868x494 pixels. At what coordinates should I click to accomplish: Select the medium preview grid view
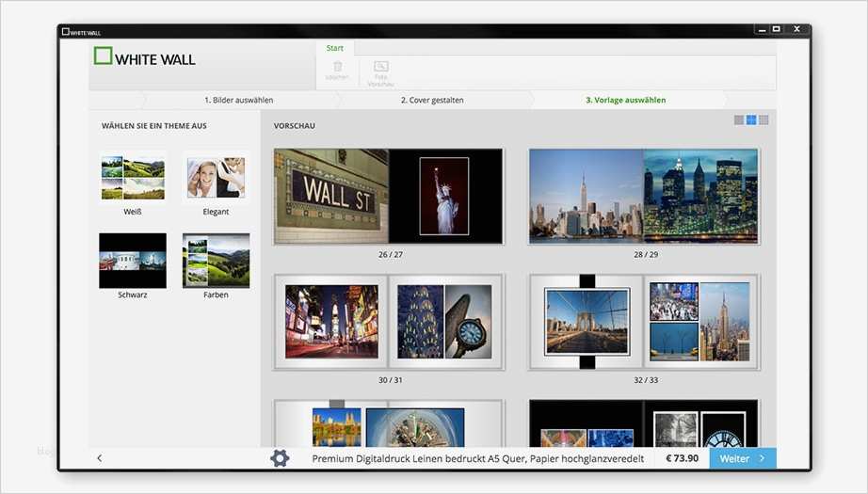pos(751,120)
